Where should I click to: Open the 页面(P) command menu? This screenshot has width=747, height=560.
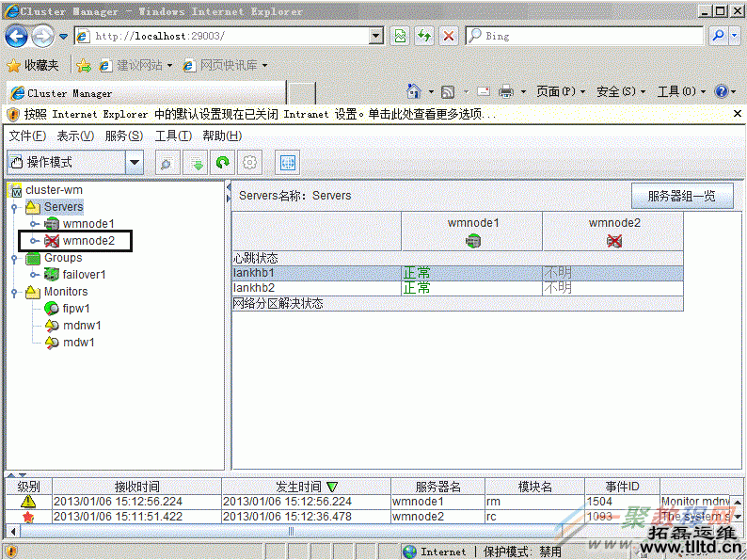click(x=561, y=91)
